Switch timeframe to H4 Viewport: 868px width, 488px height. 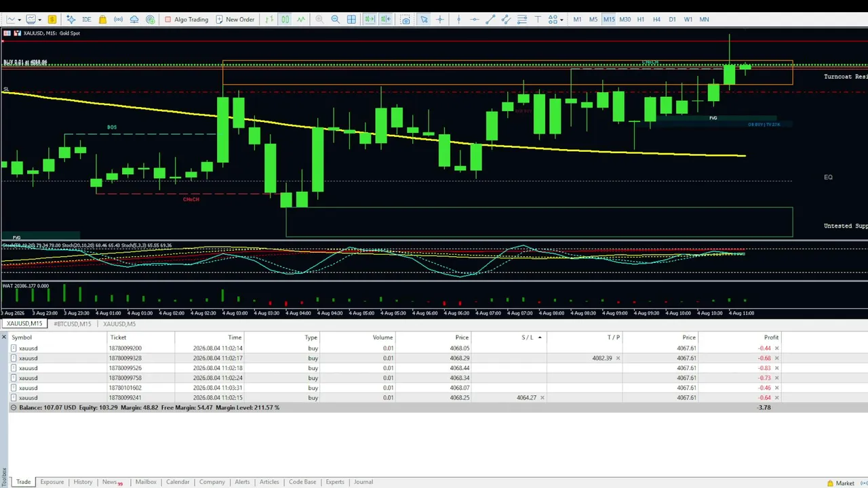point(656,19)
